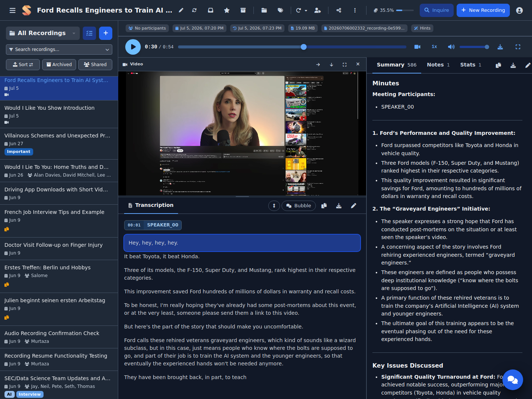This screenshot has height=399, width=532.
Task: Open the Hints tag
Action: pyautogui.click(x=422, y=28)
